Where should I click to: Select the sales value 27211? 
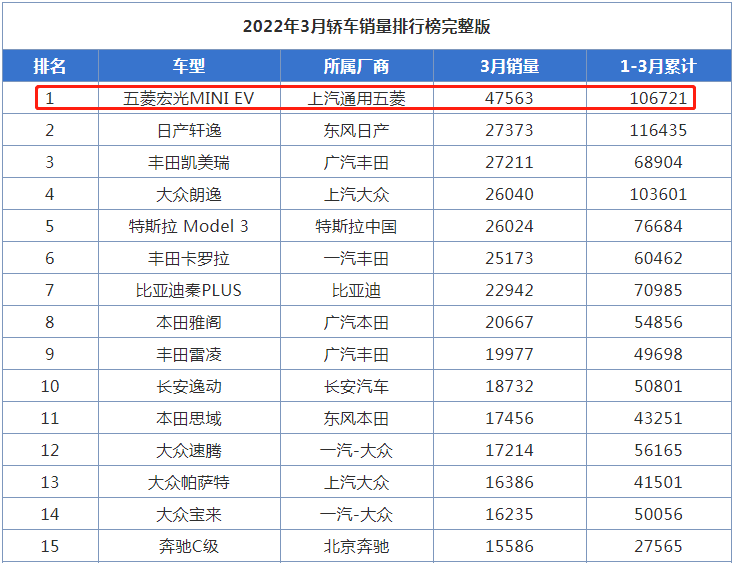coord(510,163)
